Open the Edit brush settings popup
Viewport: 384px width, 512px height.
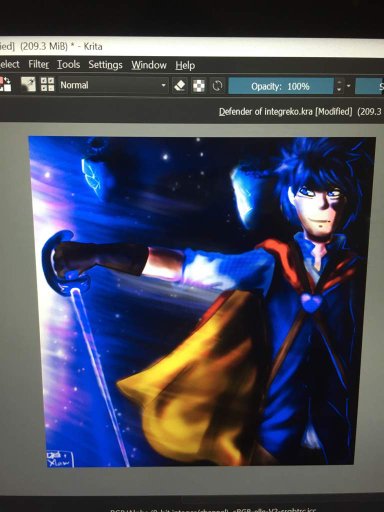(28, 84)
